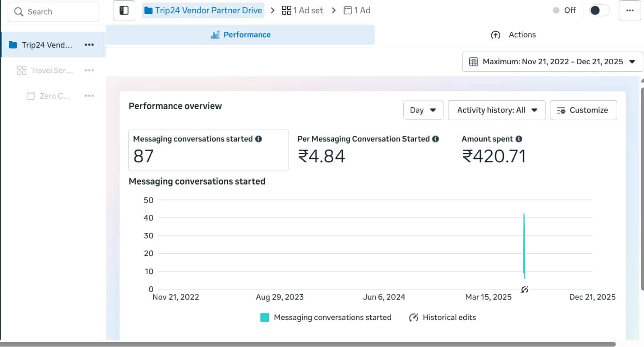Switch to the Actions tab

tap(514, 35)
